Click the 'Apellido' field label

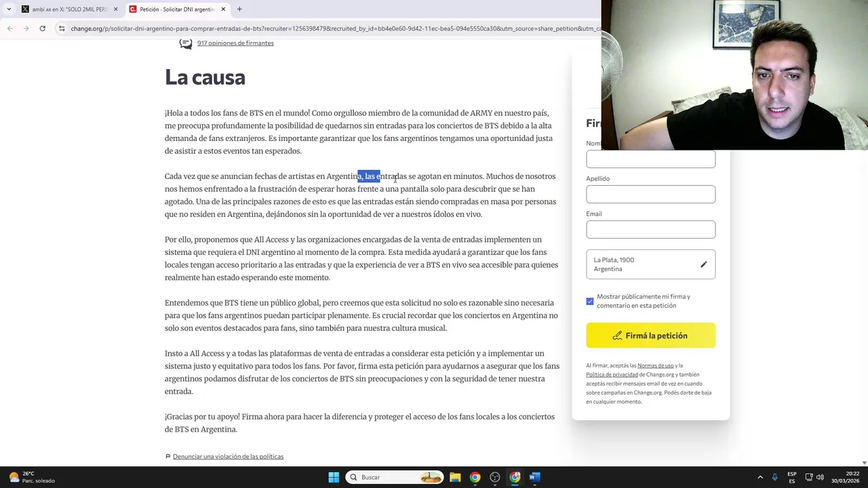598,178
